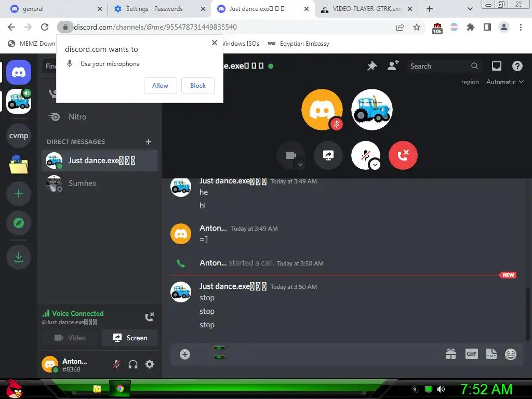Viewport: 532px width, 399px height.
Task: Open Chrome three-dot menu
Action: coord(521,27)
